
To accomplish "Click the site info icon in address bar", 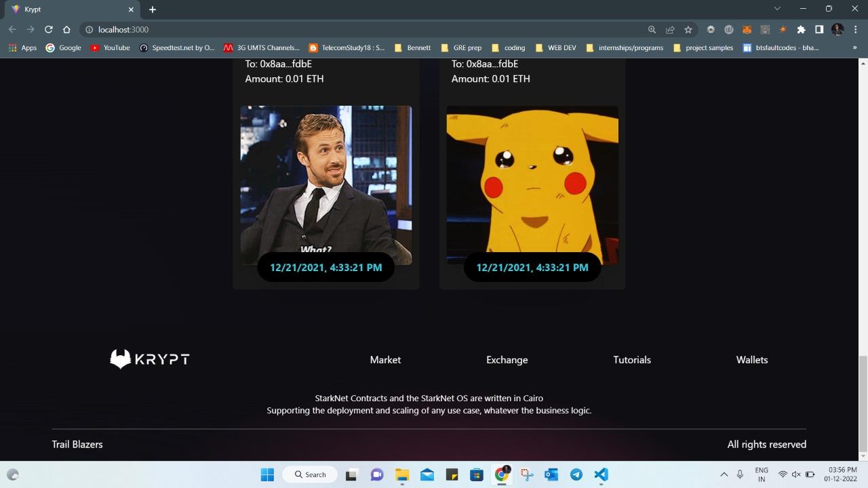I will [89, 30].
